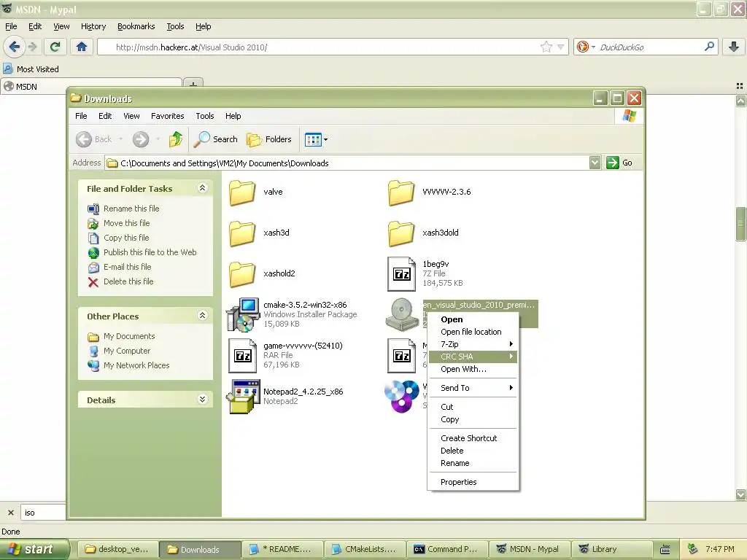The width and height of the screenshot is (747, 560).
Task: Choose Rename in the context menu
Action: 473,463
